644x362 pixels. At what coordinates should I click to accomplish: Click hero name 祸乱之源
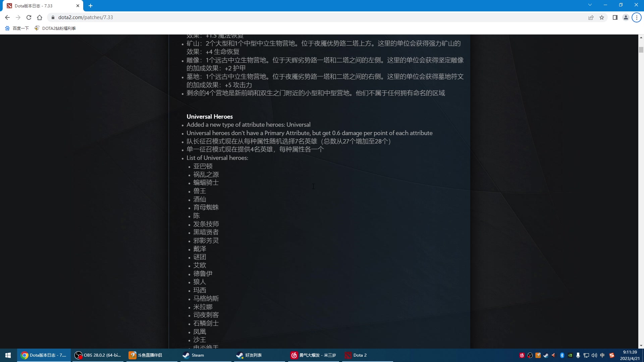pos(206,175)
